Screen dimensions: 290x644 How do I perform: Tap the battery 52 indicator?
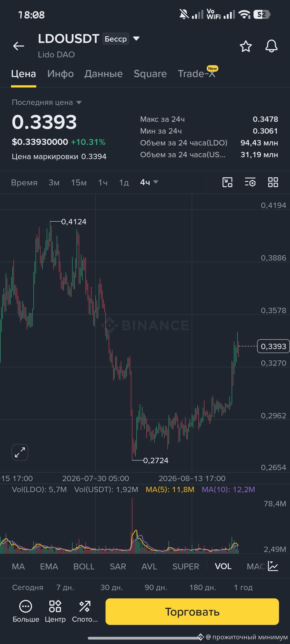coord(262,14)
